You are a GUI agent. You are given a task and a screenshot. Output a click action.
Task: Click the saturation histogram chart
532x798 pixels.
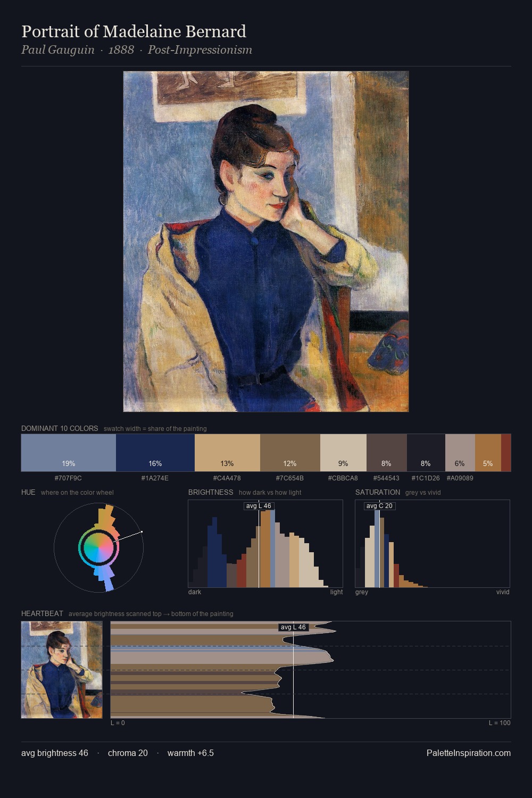tap(433, 544)
